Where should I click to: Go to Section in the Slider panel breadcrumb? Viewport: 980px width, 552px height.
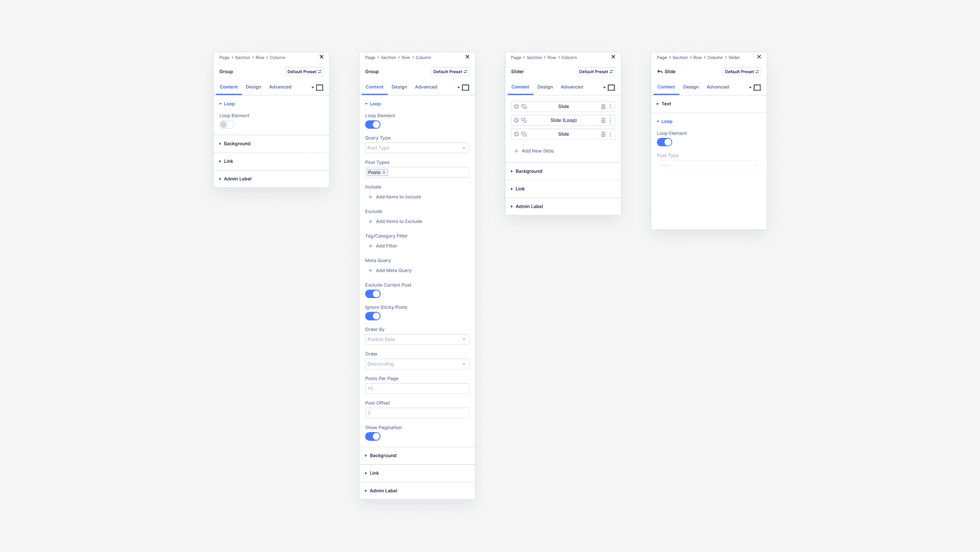tap(534, 58)
